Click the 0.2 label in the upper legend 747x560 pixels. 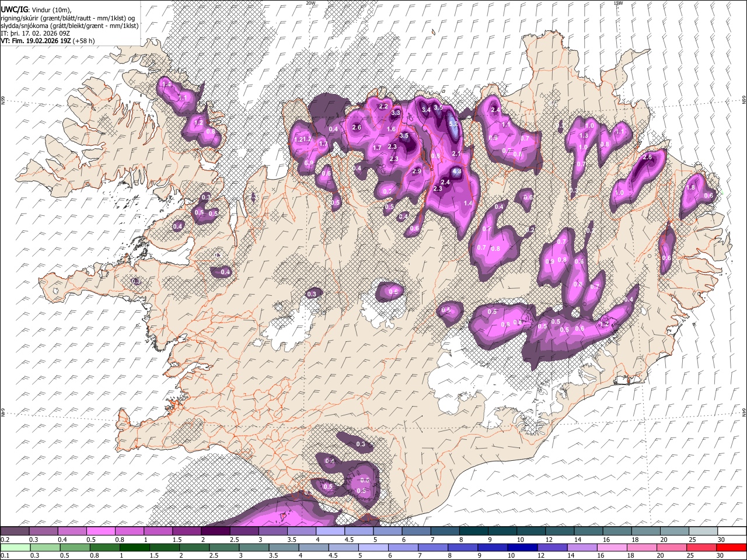click(5, 539)
